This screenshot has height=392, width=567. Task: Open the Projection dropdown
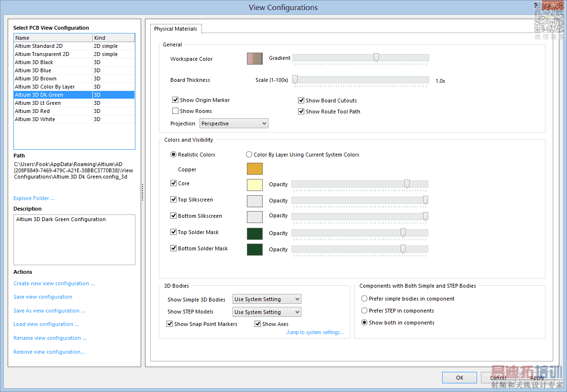tap(233, 123)
